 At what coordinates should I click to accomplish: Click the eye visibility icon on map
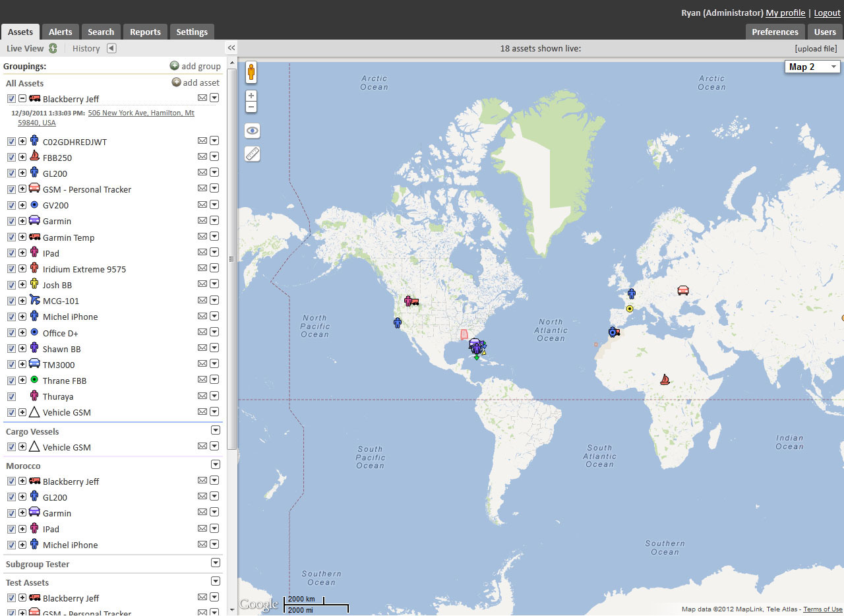pyautogui.click(x=252, y=131)
